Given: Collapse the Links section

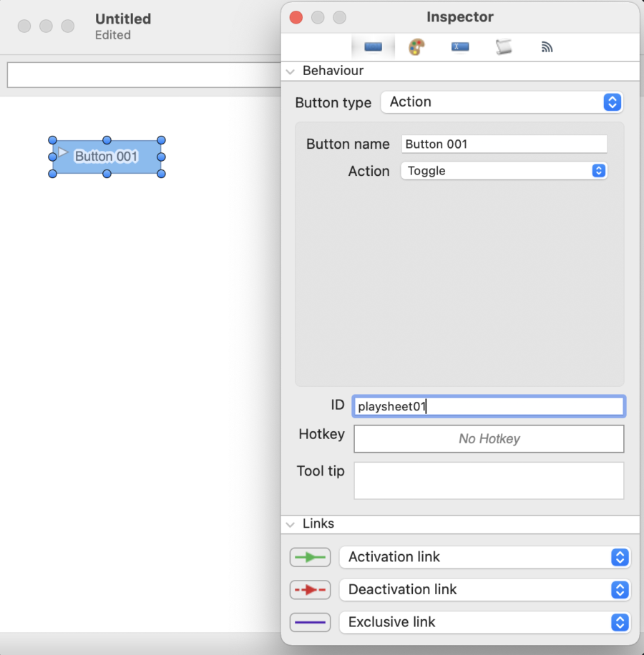Looking at the screenshot, I should pyautogui.click(x=291, y=524).
